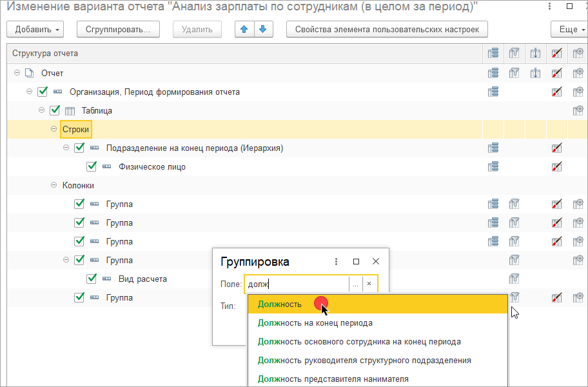Click sorting icon in Отчет row
Screen dimensions: 588x387
(535, 73)
